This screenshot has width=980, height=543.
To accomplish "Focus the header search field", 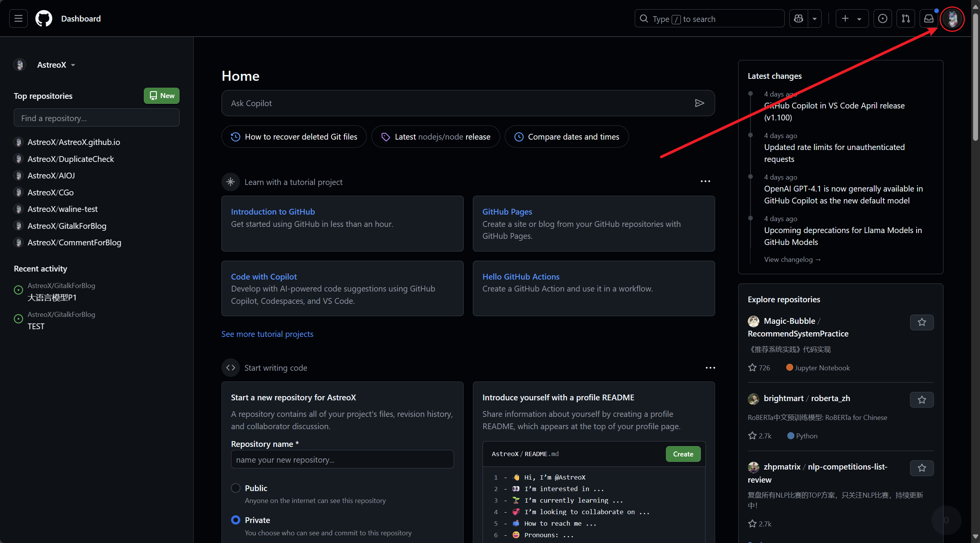I will click(709, 18).
